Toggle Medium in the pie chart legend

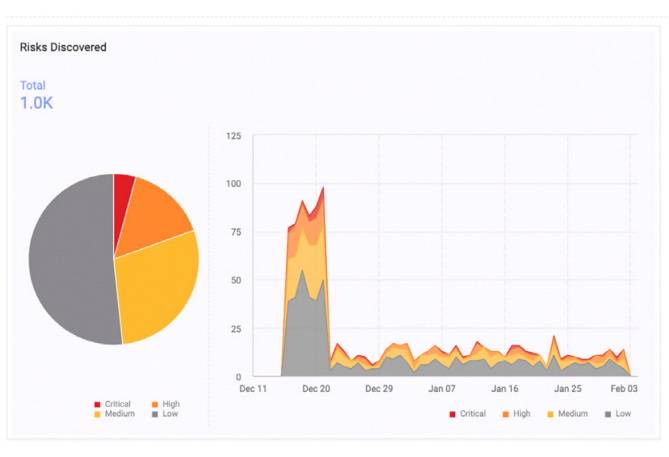(117, 414)
